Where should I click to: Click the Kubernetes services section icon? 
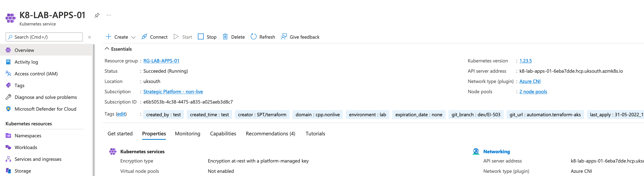tap(113, 152)
